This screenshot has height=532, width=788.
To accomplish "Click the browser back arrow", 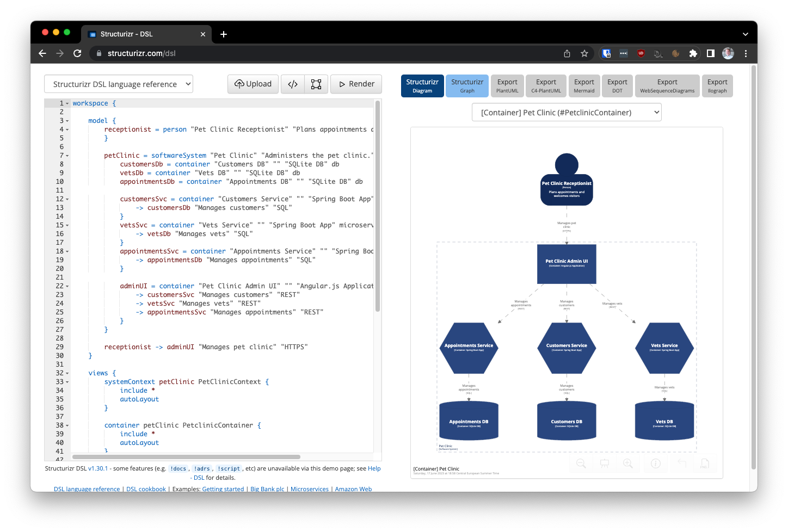I will (42, 53).
